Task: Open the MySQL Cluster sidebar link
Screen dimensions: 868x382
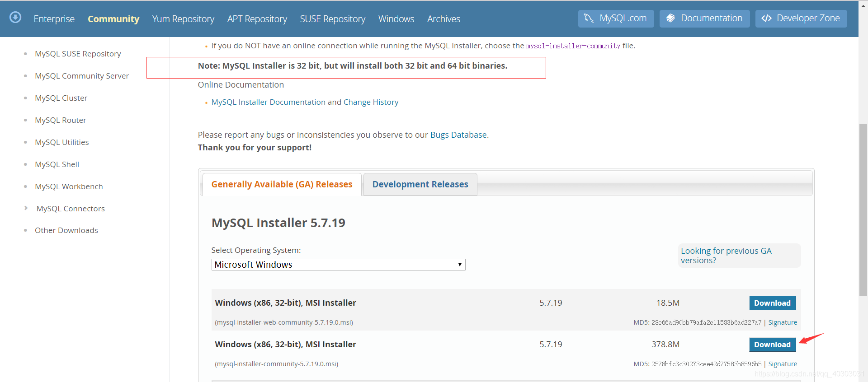Action: click(x=61, y=98)
